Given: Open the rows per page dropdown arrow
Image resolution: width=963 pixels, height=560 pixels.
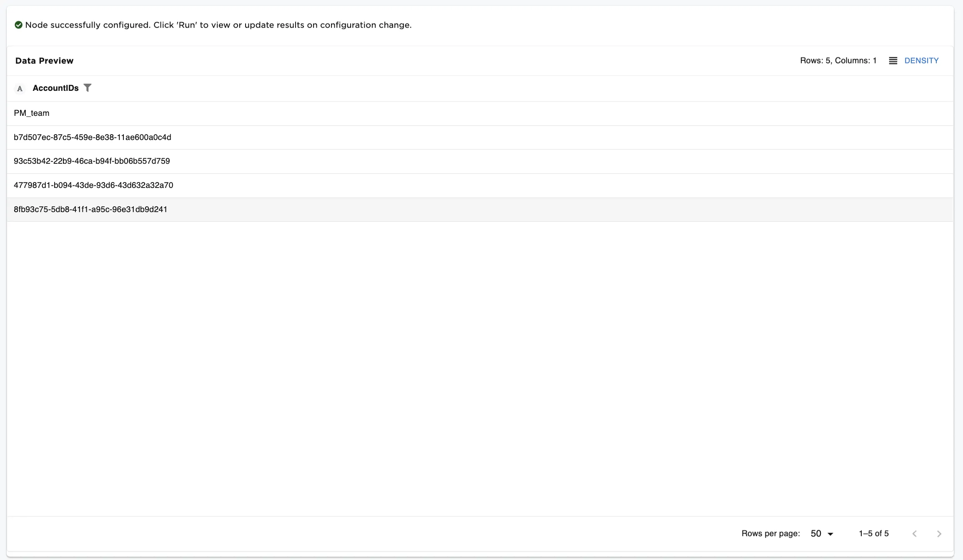Looking at the screenshot, I should (830, 534).
